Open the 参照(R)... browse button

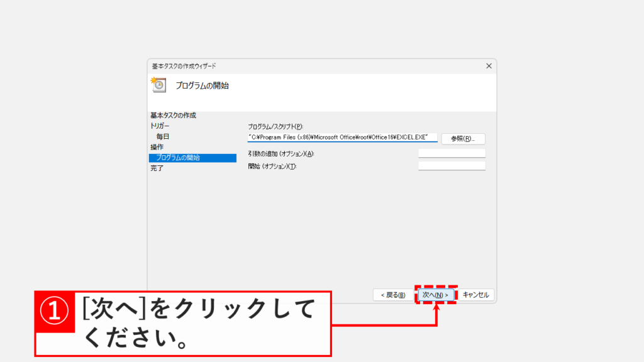click(463, 139)
